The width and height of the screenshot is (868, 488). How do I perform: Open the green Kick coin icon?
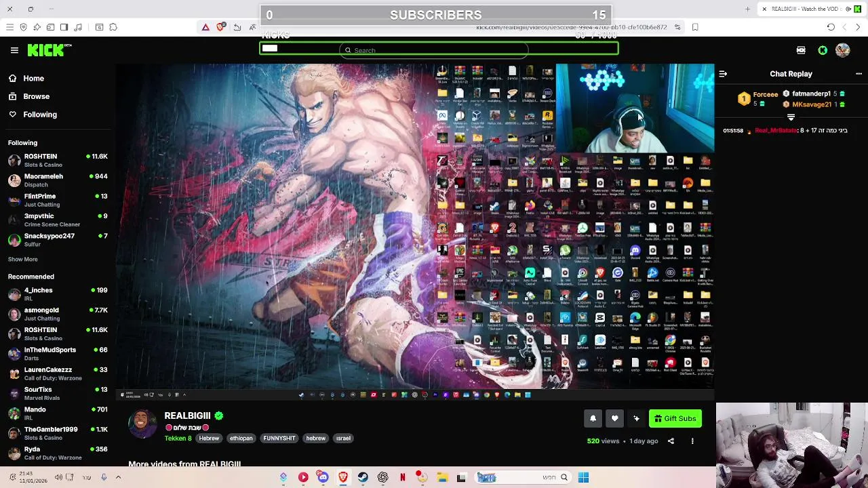tap(823, 50)
